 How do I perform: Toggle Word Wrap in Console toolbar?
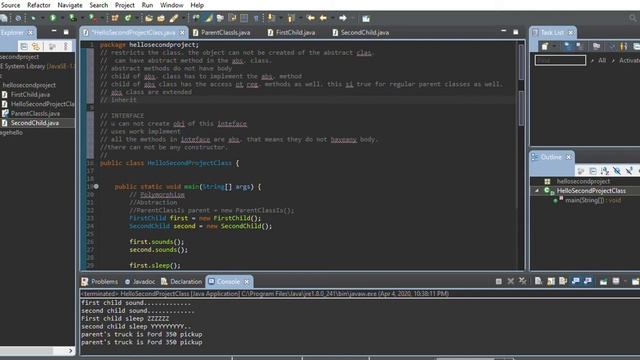pyautogui.click(x=563, y=281)
